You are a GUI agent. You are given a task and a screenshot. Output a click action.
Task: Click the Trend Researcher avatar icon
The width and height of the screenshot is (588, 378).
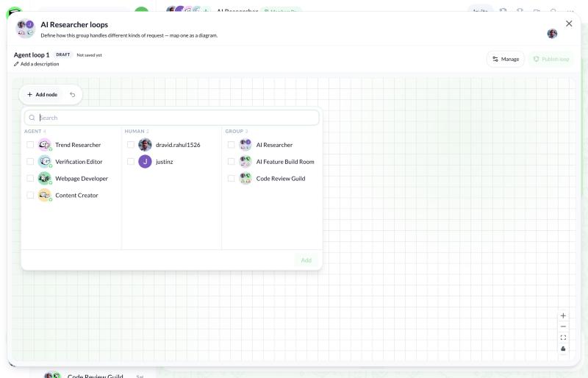[x=45, y=145]
